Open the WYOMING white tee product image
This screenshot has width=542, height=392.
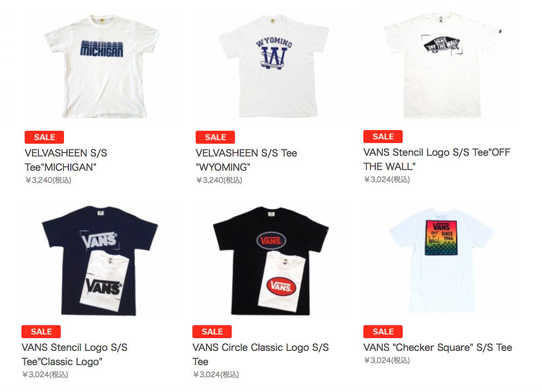273,67
